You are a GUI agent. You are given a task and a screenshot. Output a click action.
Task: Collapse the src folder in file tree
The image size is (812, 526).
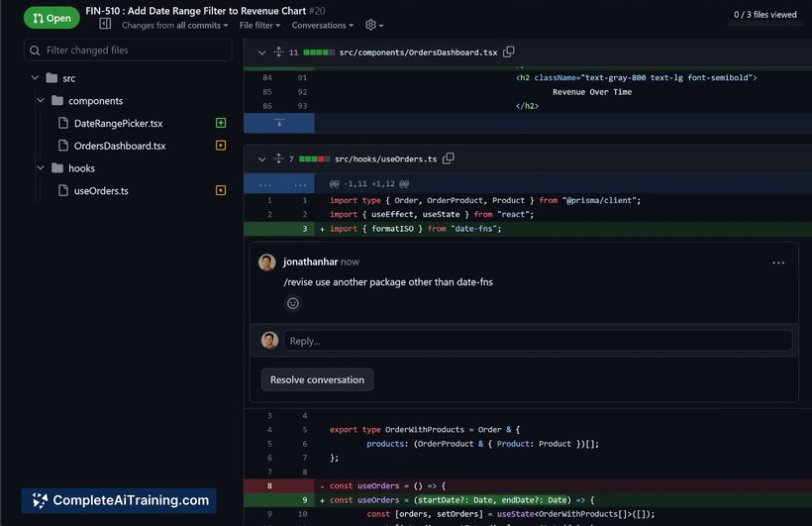[36, 78]
